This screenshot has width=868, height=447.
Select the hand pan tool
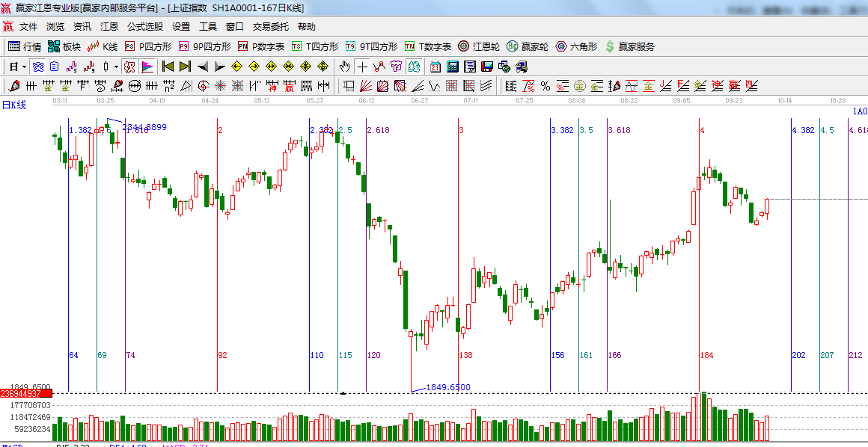[345, 67]
